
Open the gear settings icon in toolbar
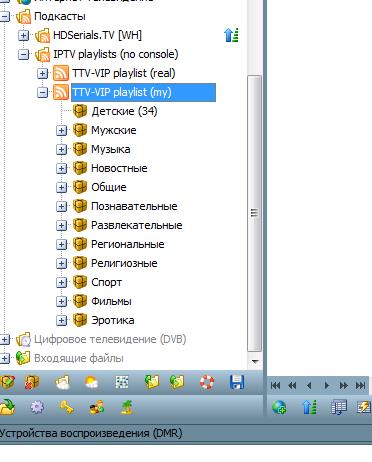coord(37,407)
